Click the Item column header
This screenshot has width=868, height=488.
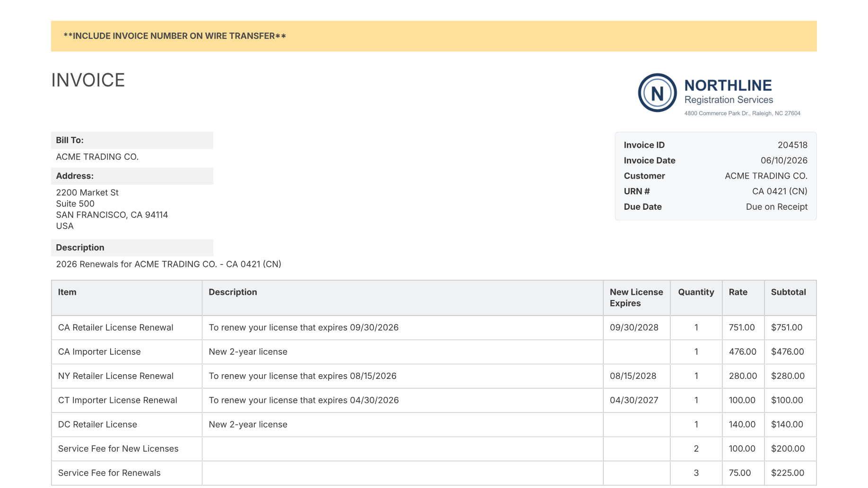(x=67, y=292)
